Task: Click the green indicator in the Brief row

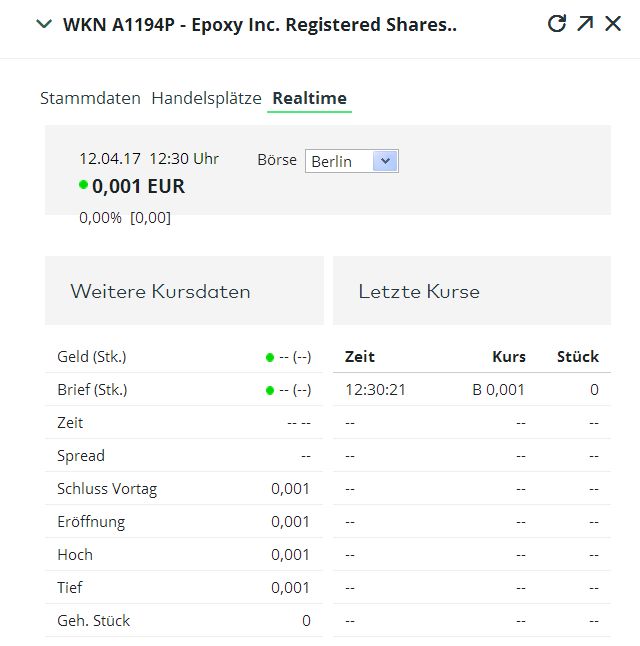Action: pyautogui.click(x=270, y=390)
